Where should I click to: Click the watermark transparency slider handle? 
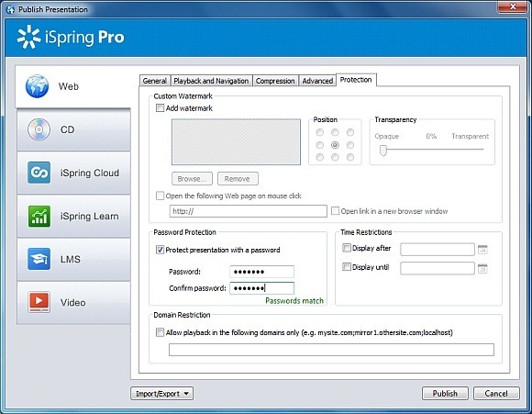383,150
